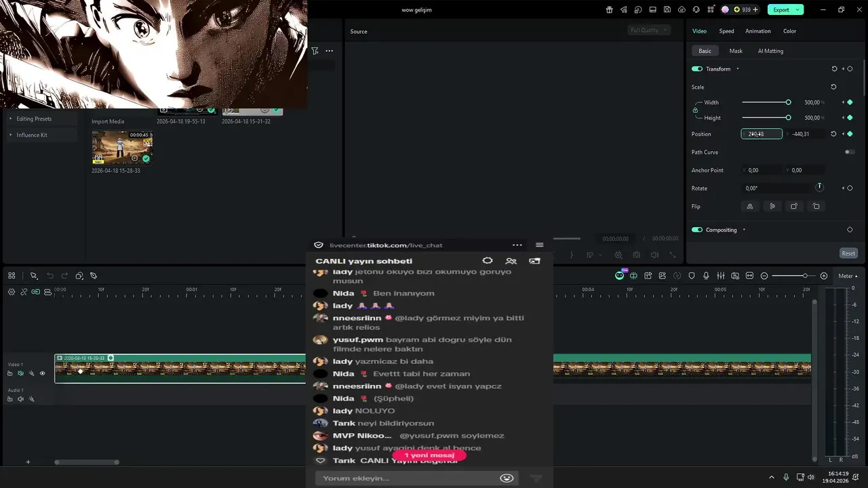868x488 pixels.
Task: Open the Meter dropdown
Action: [x=848, y=276]
